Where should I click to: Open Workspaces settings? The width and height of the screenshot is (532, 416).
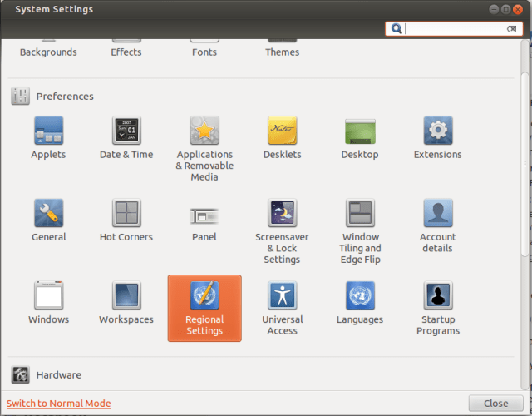point(126,296)
